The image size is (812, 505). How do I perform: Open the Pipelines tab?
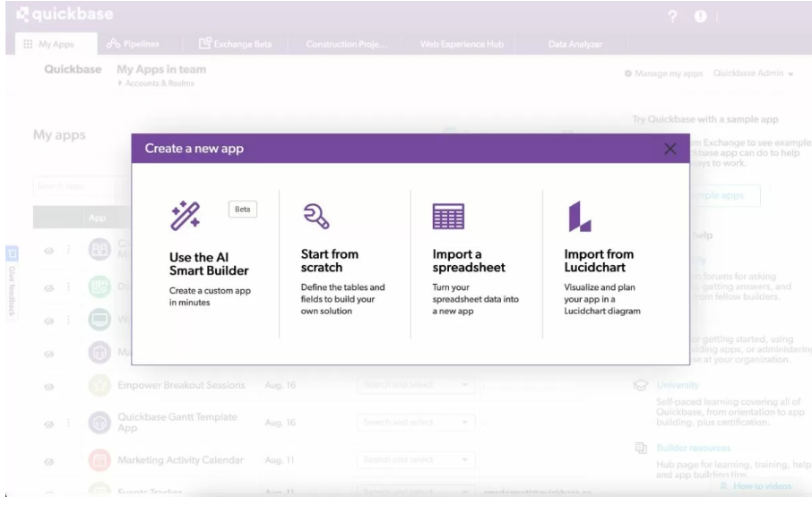[x=133, y=44]
